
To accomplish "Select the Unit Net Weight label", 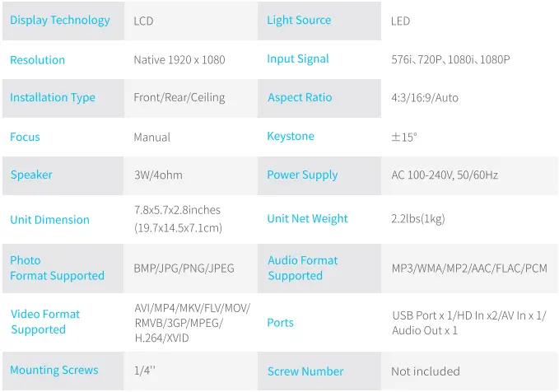I will tap(307, 219).
